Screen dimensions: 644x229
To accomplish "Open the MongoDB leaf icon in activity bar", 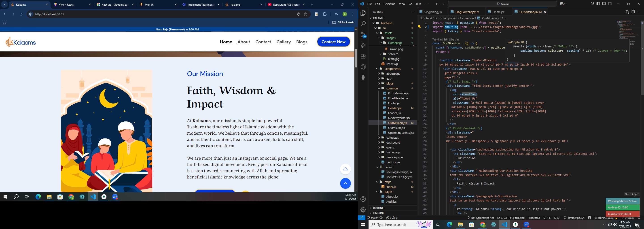I will tap(363, 78).
